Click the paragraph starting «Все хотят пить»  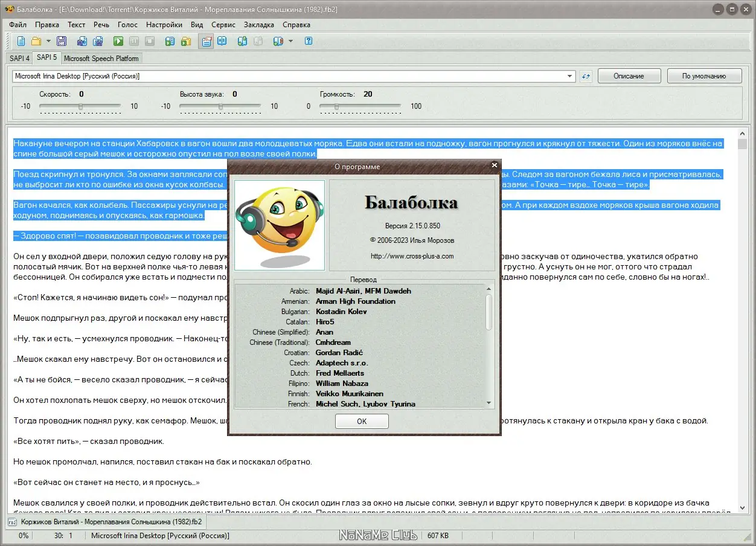89,442
